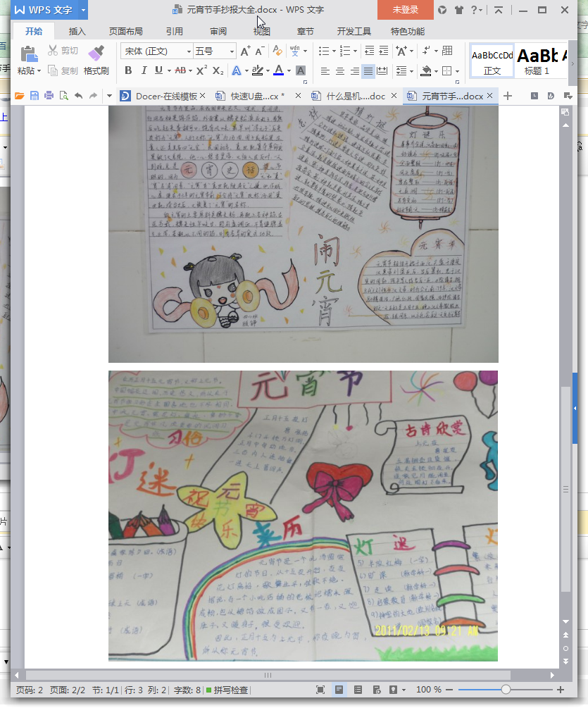The height and width of the screenshot is (708, 588).
Task: Open the font size dropdown 五号
Action: (232, 51)
